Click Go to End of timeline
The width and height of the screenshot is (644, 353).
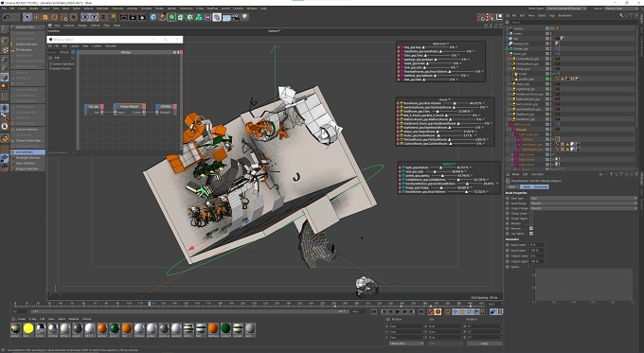coord(421,312)
